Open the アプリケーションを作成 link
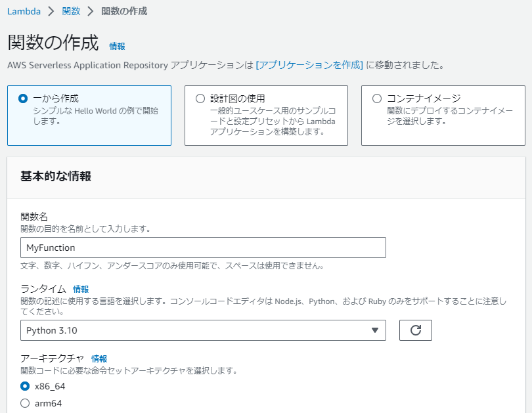Image resolution: width=532 pixels, height=413 pixels. coord(309,65)
